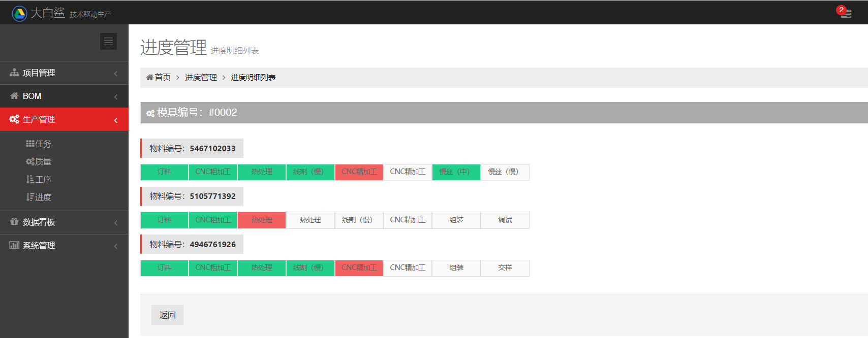
Task: Click the 生产管理 gears icon
Action: [x=14, y=119]
